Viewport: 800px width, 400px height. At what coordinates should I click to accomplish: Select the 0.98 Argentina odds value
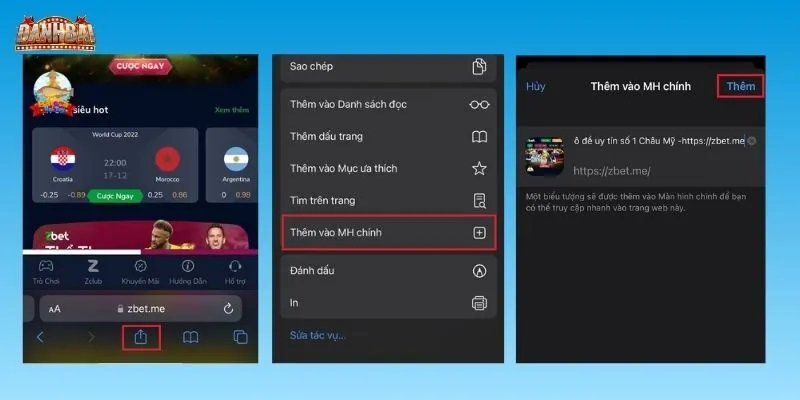coord(243,195)
